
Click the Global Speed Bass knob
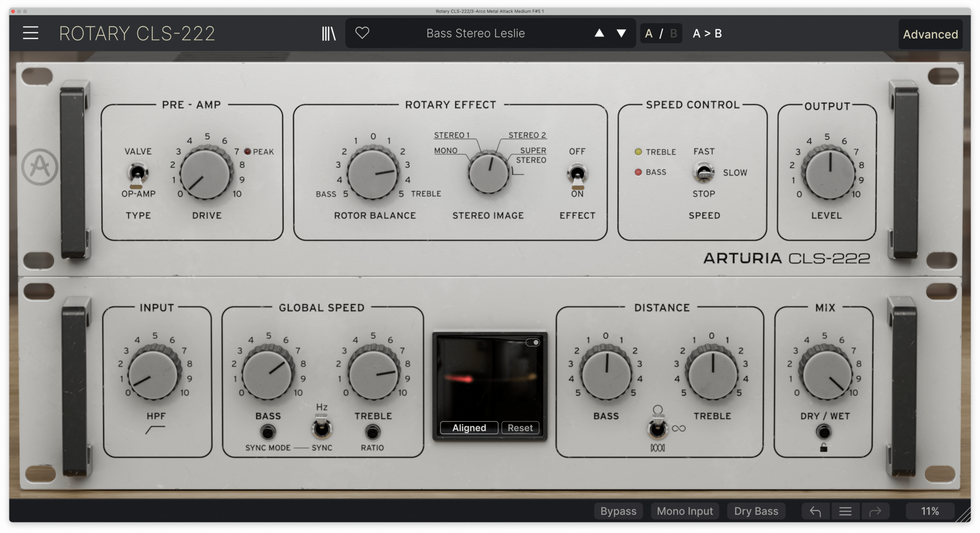pos(268,374)
